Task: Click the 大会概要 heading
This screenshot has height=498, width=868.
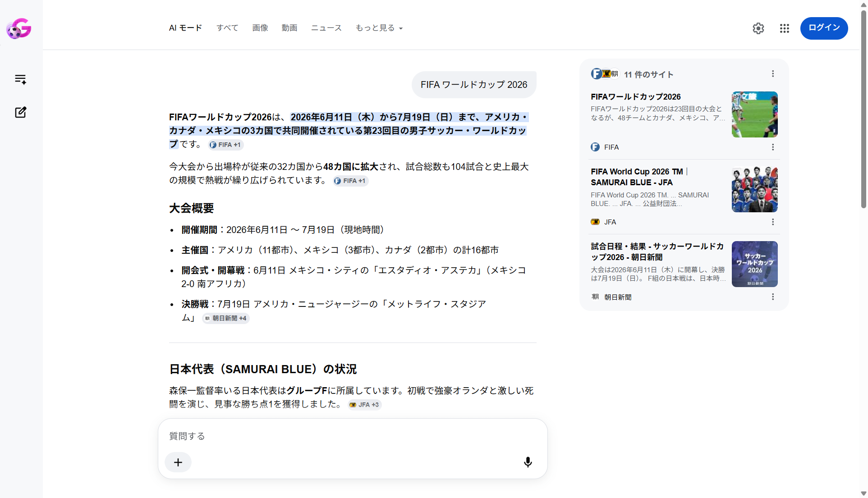Action: (191, 208)
